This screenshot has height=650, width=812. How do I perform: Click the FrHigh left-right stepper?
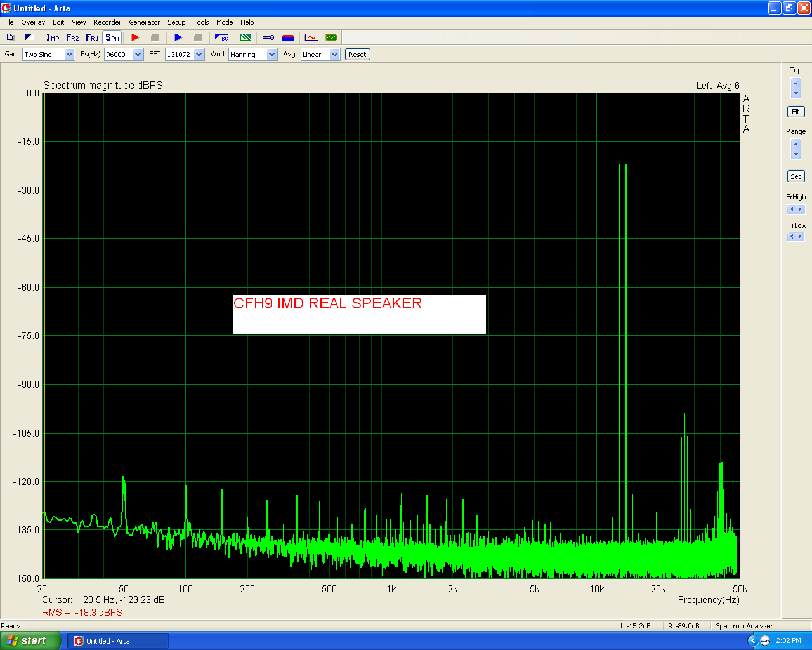click(x=796, y=209)
